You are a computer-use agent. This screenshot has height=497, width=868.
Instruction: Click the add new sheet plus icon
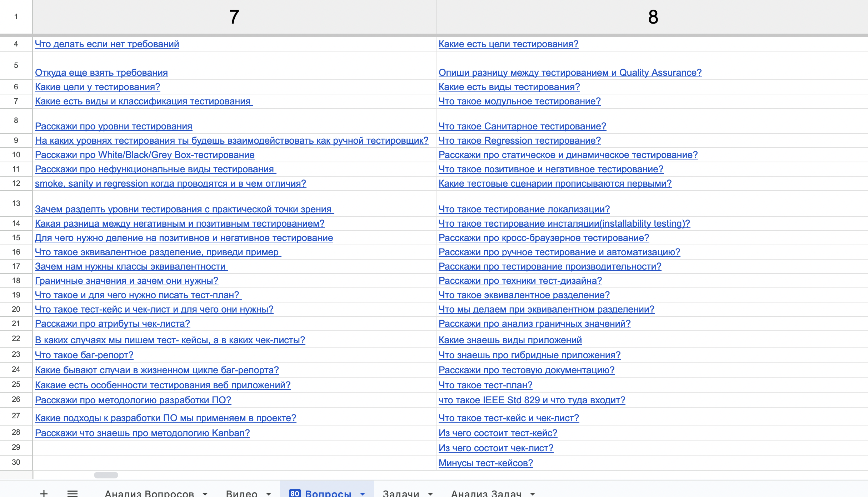[x=44, y=493]
